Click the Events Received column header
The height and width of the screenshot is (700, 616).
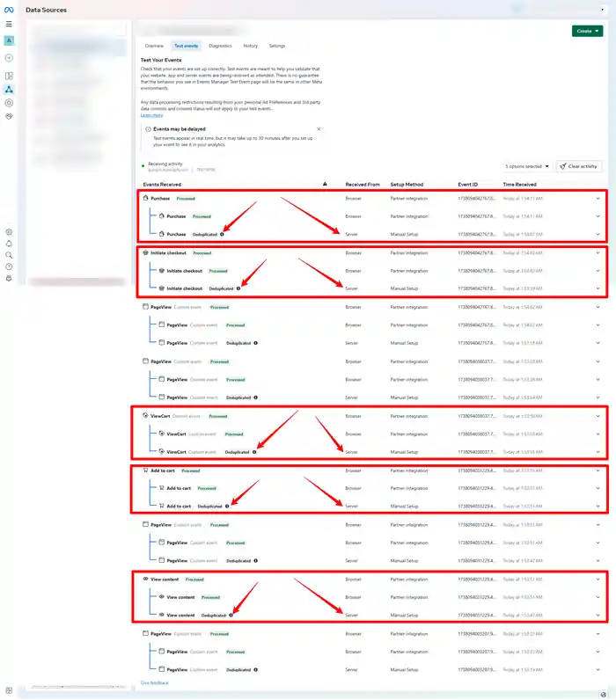(x=162, y=185)
